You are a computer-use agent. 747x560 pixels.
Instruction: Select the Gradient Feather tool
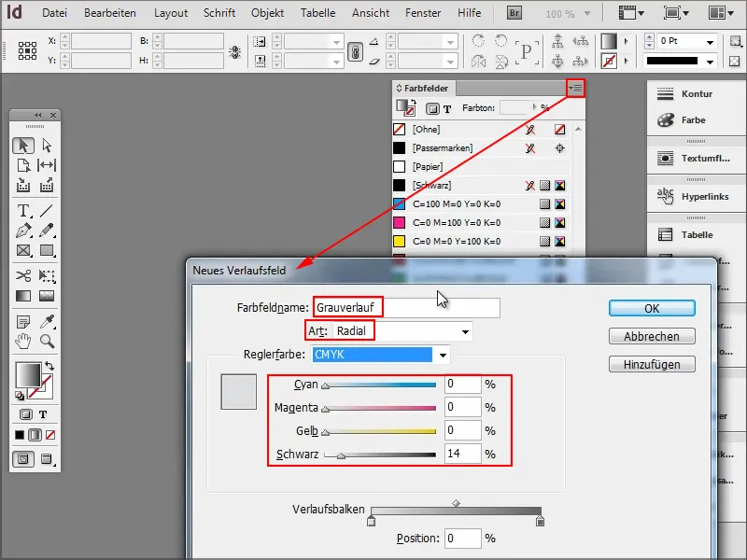[47, 296]
